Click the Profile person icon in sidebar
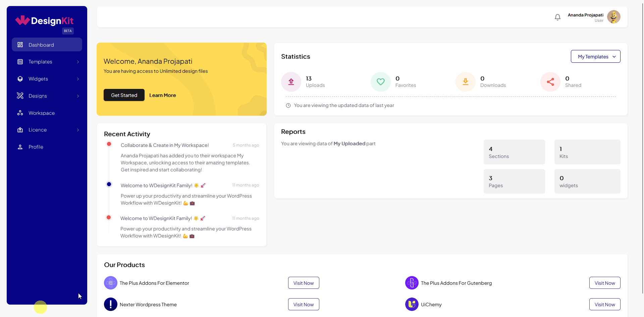Viewport: 644px width, 317px height. 20,147
